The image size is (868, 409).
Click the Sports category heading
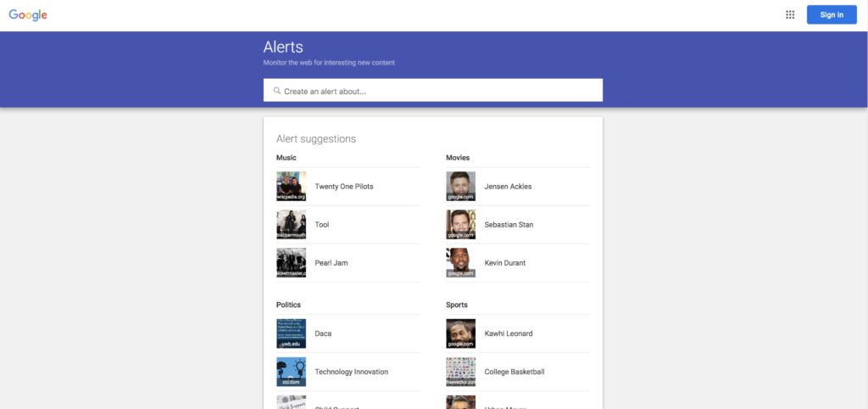coord(457,305)
